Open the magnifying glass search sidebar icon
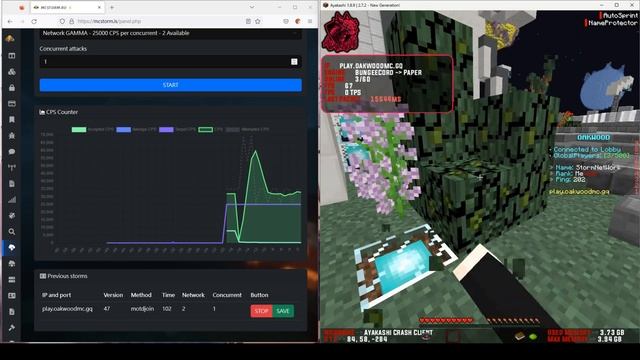 pos(12,231)
